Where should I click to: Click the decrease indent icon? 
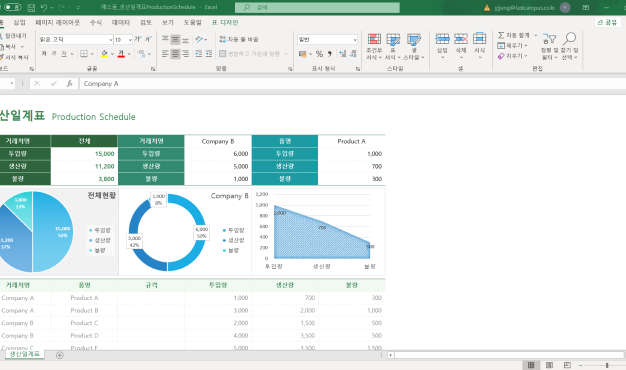198,53
